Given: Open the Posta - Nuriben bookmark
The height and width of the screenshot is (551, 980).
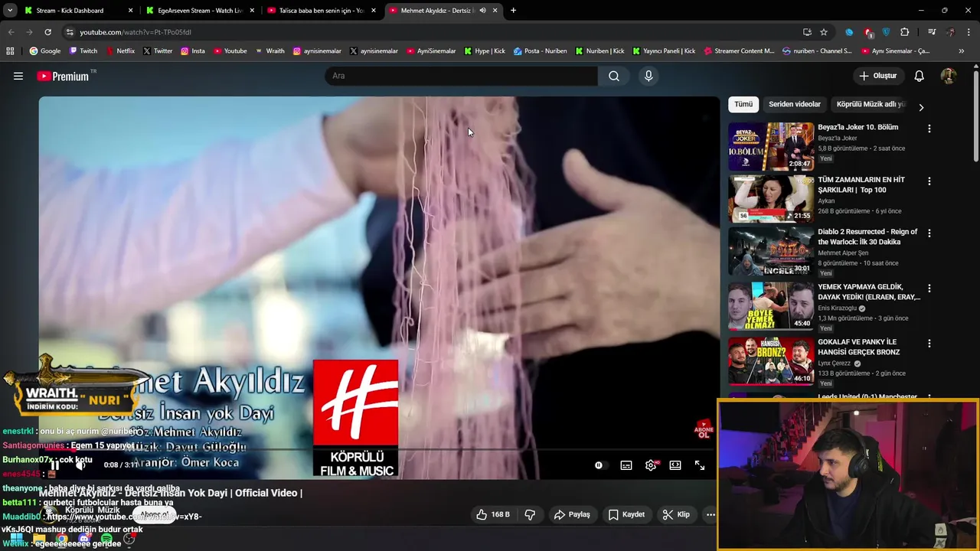Looking at the screenshot, I should [x=541, y=51].
